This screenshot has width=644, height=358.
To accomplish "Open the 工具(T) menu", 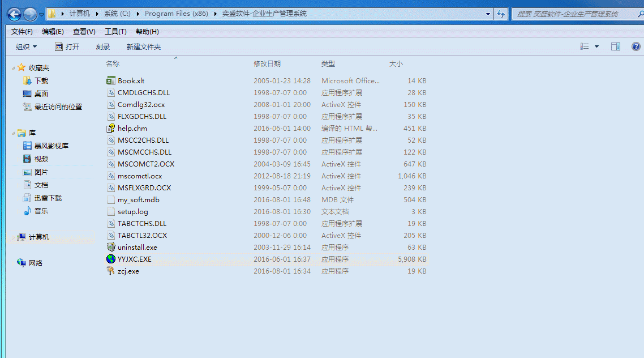I will [x=115, y=32].
